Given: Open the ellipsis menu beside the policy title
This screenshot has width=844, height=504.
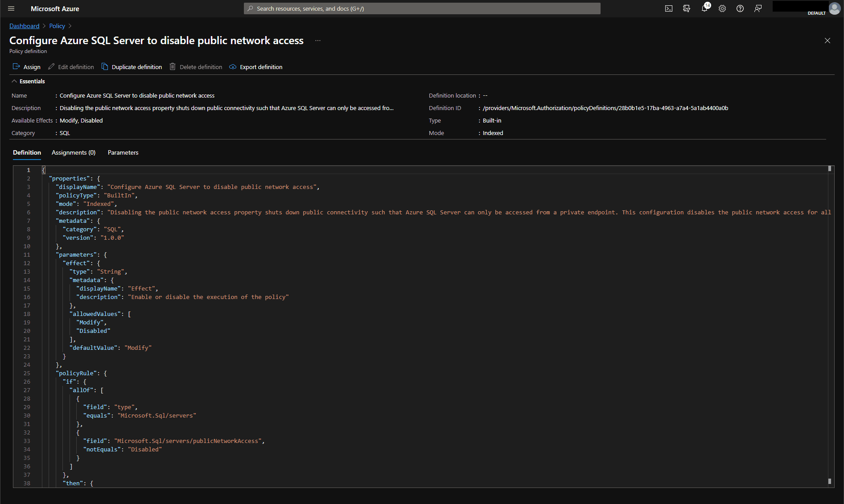Looking at the screenshot, I should pos(318,41).
